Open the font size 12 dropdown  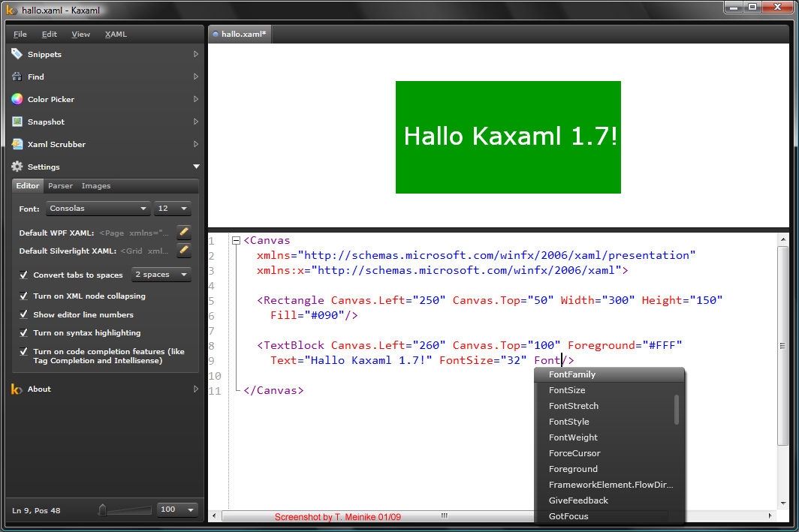click(x=173, y=208)
